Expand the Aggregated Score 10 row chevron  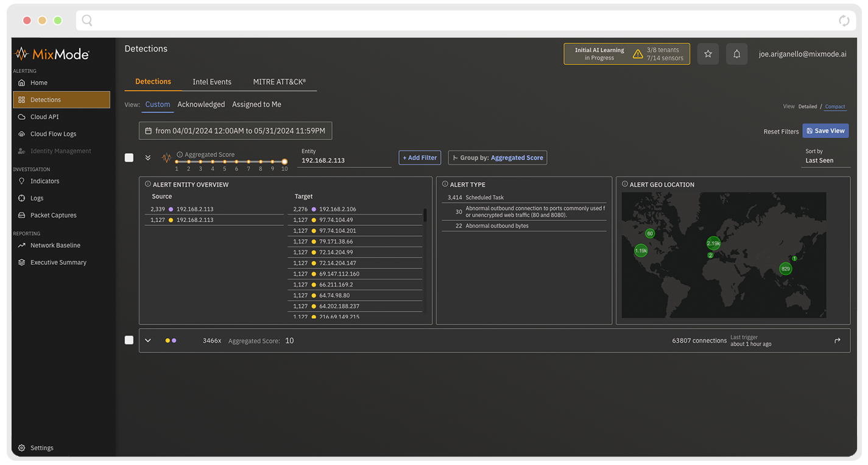pyautogui.click(x=148, y=341)
